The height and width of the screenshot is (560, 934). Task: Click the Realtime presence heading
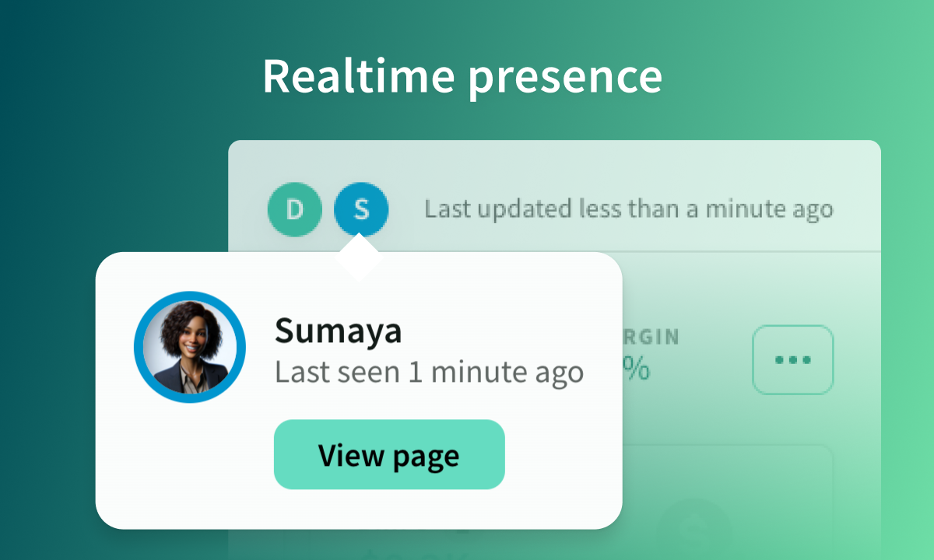click(462, 76)
